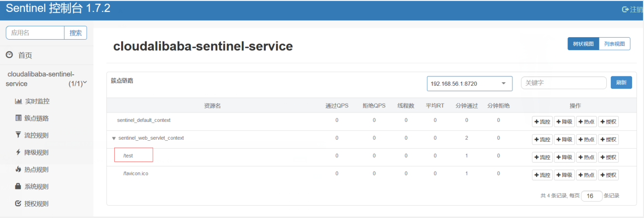Click the 分钟拒绝 column header
Viewport: 644px width, 218px height.
click(x=498, y=106)
